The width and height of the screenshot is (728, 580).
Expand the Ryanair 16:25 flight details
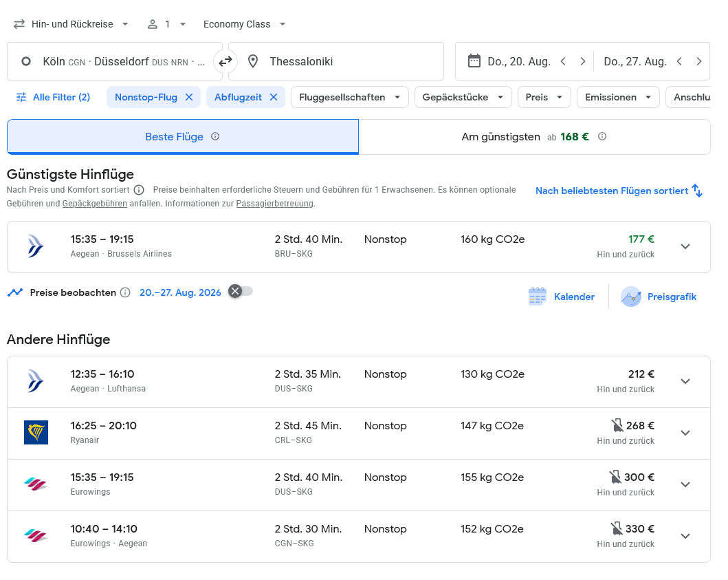685,433
